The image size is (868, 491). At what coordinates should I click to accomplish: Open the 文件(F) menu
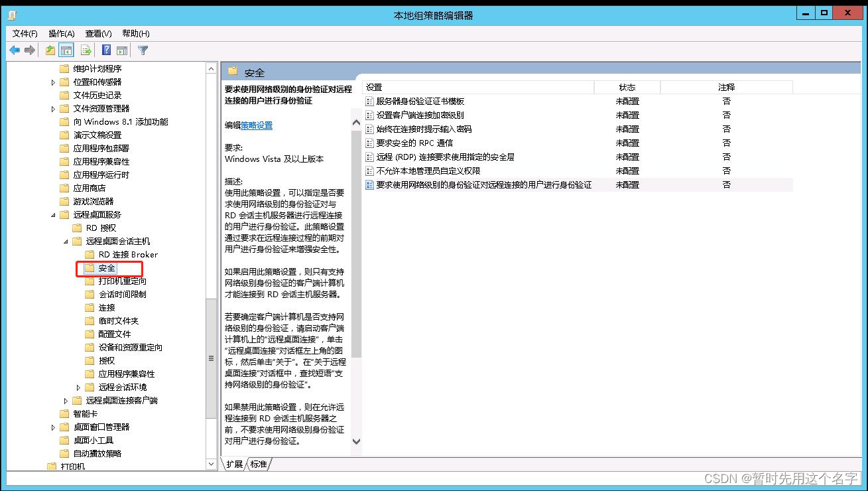pyautogui.click(x=24, y=33)
